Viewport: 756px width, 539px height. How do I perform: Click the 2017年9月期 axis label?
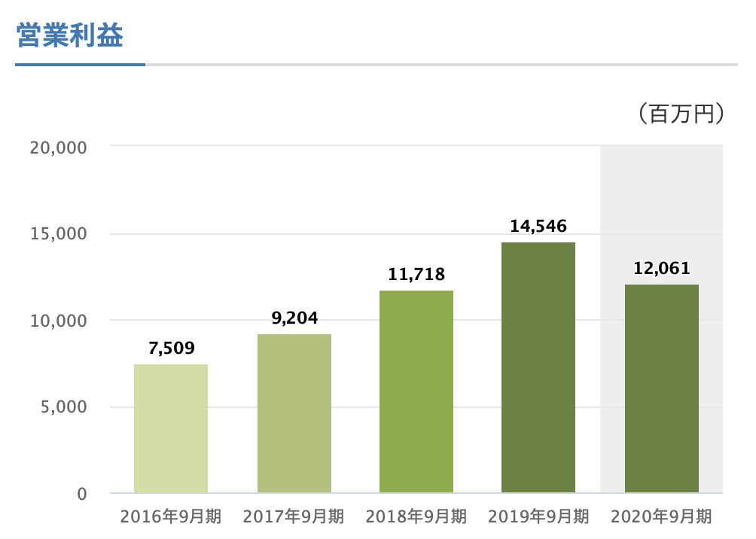294,517
